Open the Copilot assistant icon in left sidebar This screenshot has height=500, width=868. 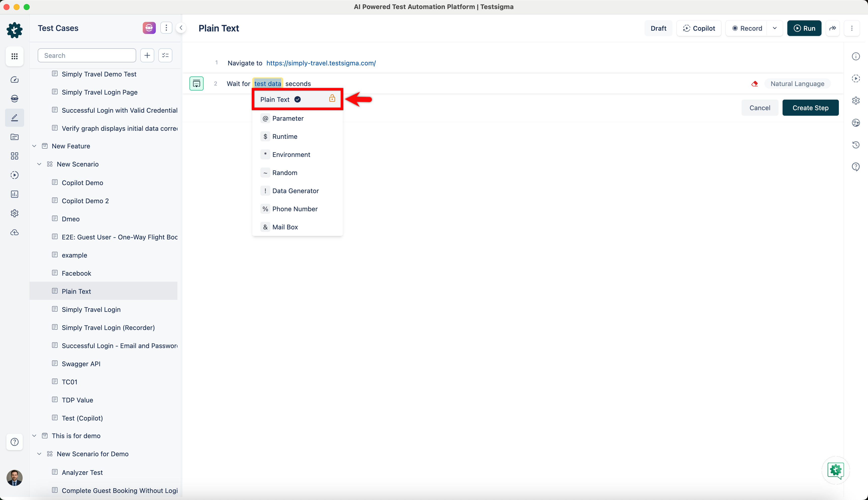point(14,99)
